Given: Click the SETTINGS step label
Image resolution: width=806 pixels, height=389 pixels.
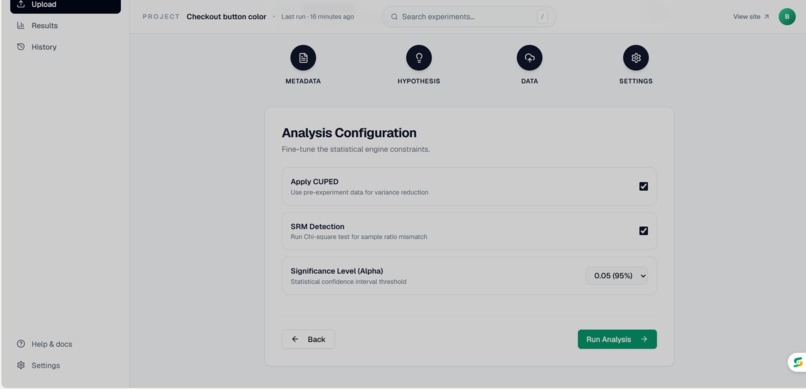Looking at the screenshot, I should pos(636,81).
